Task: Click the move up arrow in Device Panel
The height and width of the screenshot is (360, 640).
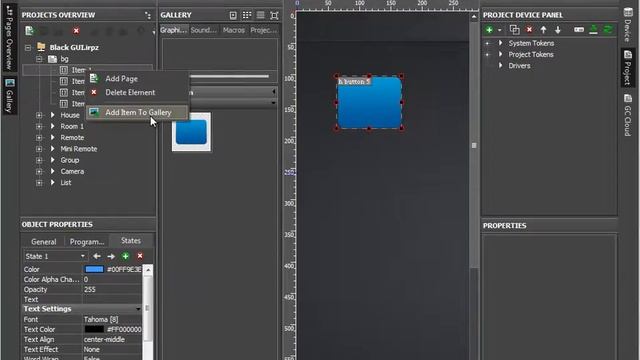Action: pyautogui.click(x=543, y=30)
